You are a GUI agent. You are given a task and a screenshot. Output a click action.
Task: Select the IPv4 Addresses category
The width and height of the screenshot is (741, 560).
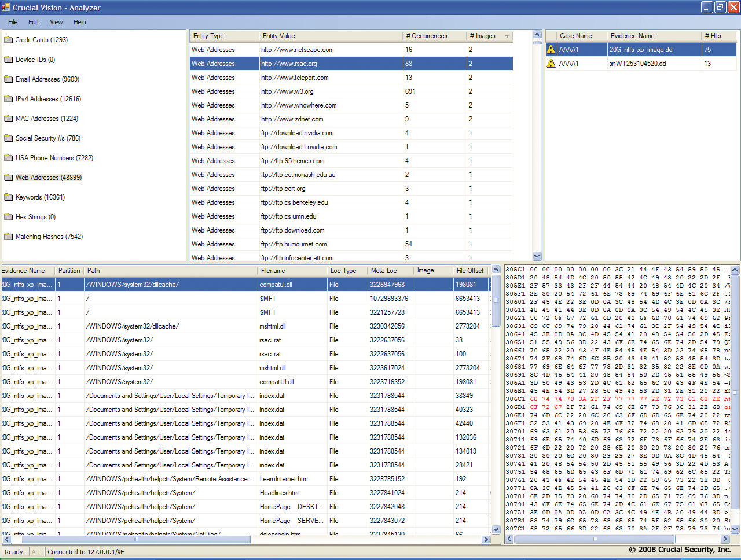pos(48,99)
